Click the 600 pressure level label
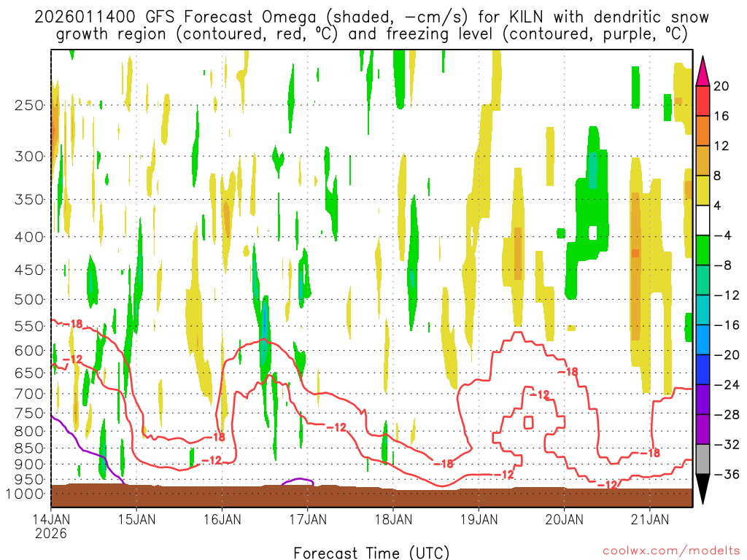The image size is (747, 560). pos(29,351)
